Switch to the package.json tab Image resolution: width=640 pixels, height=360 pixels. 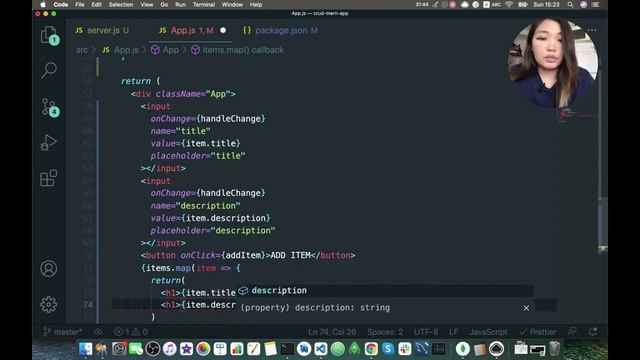point(280,30)
